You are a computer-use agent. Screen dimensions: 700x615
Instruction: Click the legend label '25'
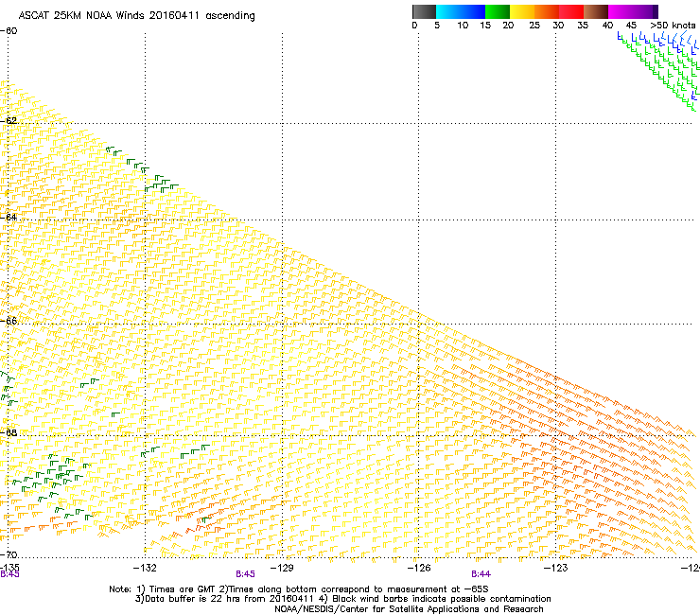click(534, 26)
